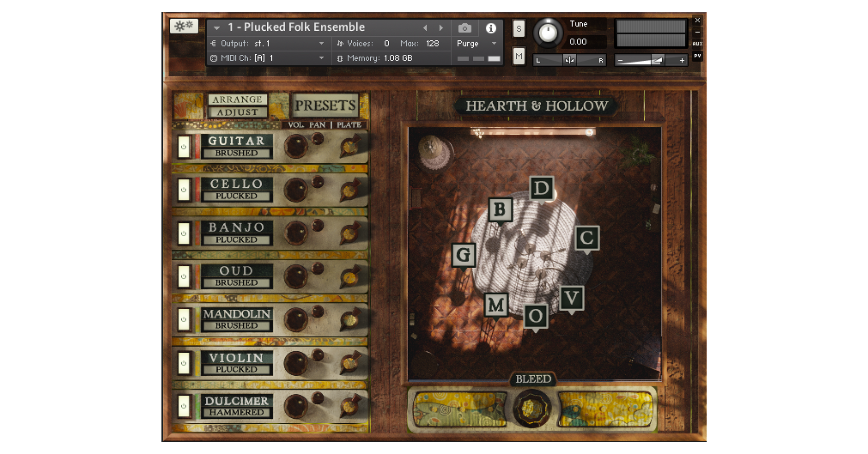Select the G marker on the room map

tap(463, 255)
